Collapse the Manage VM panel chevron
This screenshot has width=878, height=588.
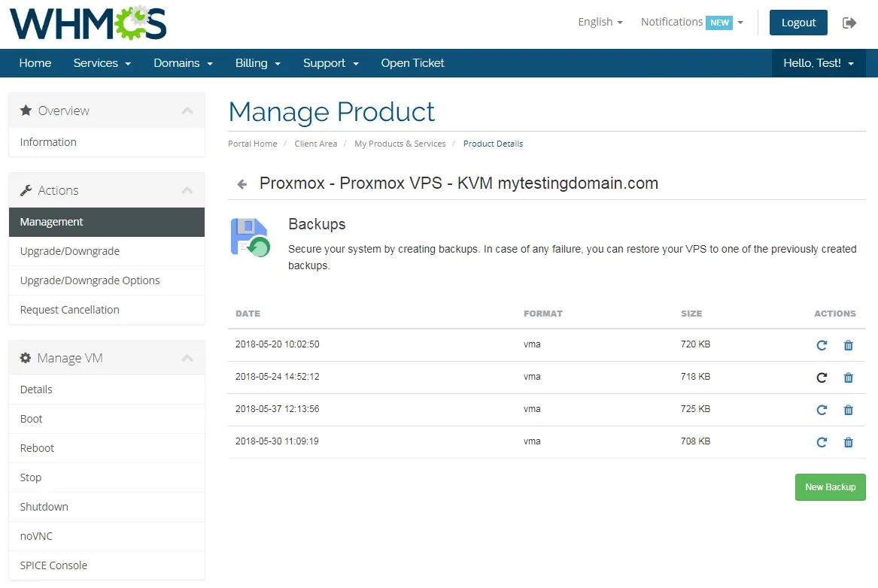click(187, 358)
